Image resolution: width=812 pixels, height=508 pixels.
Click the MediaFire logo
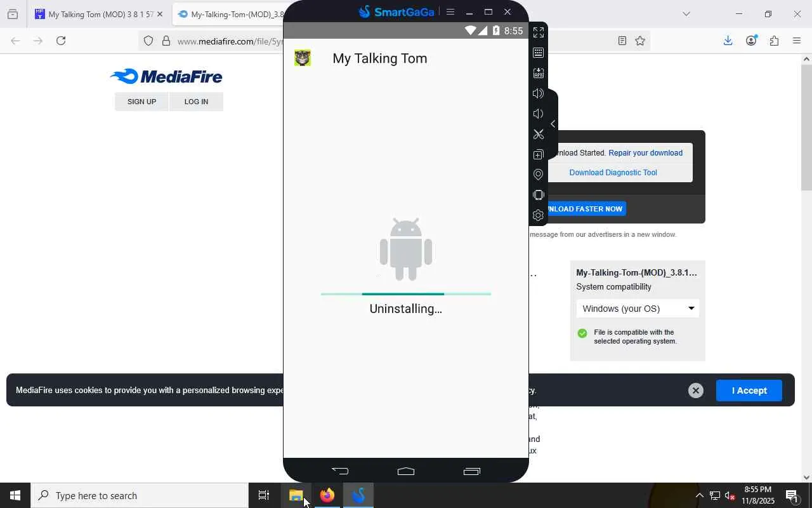(166, 77)
